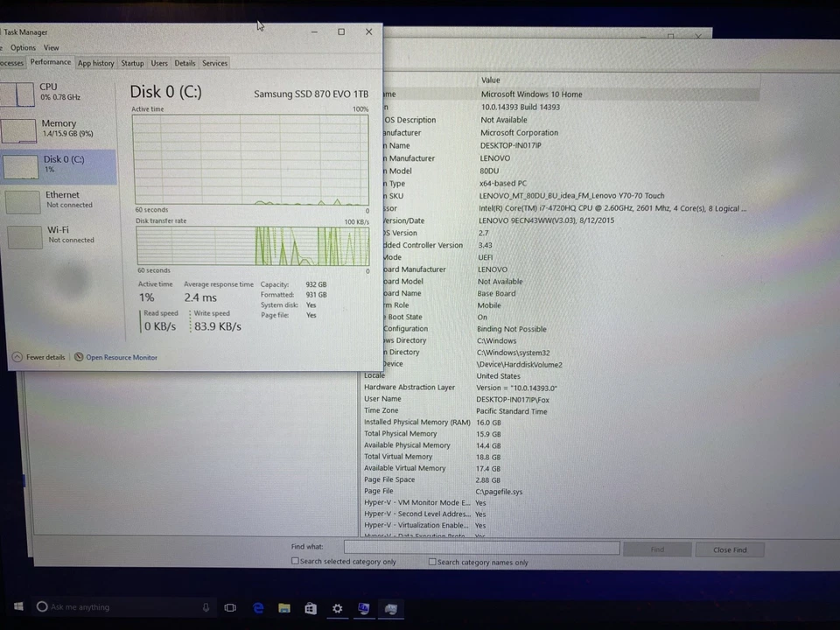
Task: Open Microsoft Edge from taskbar
Action: point(257,606)
